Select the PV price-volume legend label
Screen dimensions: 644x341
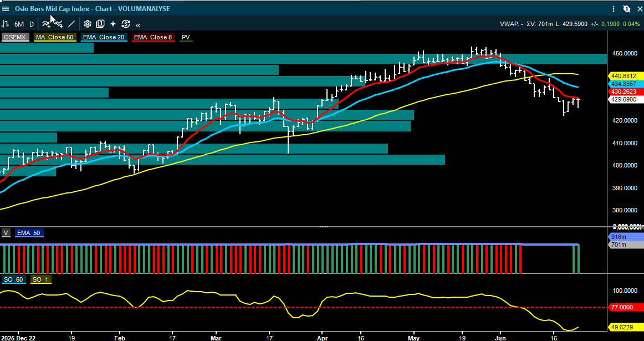tap(186, 37)
